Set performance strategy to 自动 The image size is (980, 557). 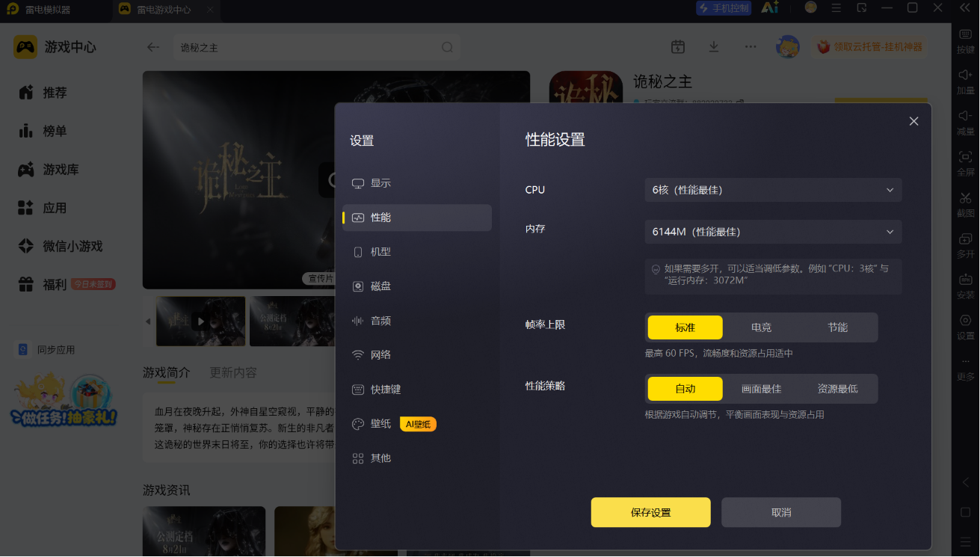(685, 389)
